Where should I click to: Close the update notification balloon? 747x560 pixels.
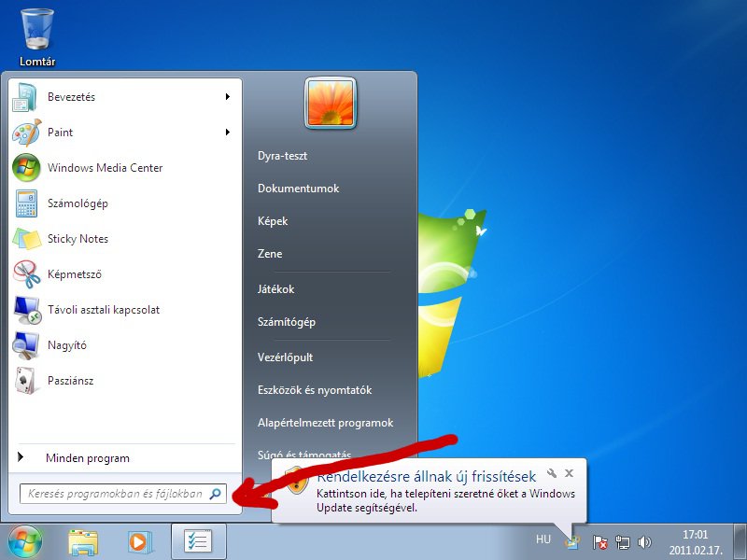click(x=569, y=473)
